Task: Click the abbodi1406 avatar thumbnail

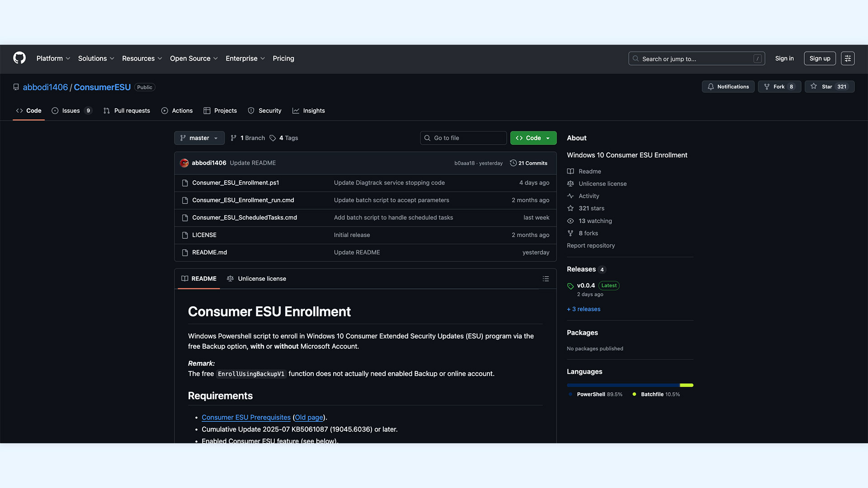Action: 184,163
